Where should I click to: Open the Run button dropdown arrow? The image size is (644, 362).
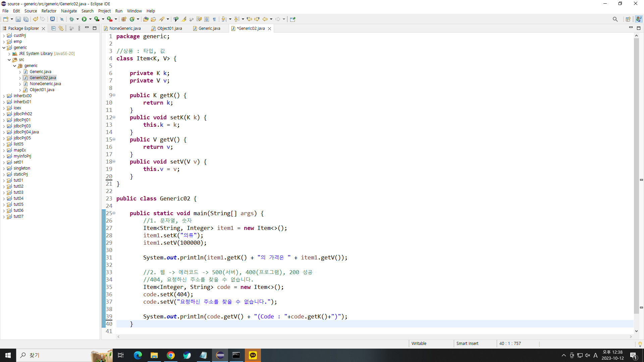point(90,19)
